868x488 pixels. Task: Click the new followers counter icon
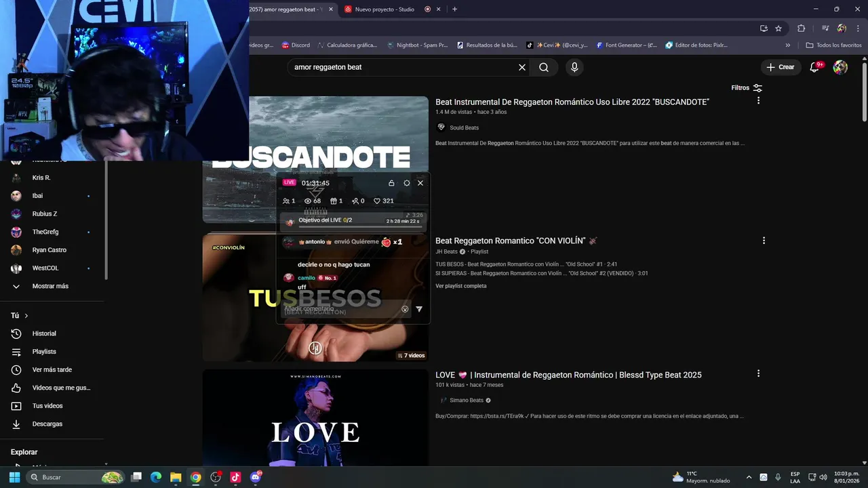(358, 201)
